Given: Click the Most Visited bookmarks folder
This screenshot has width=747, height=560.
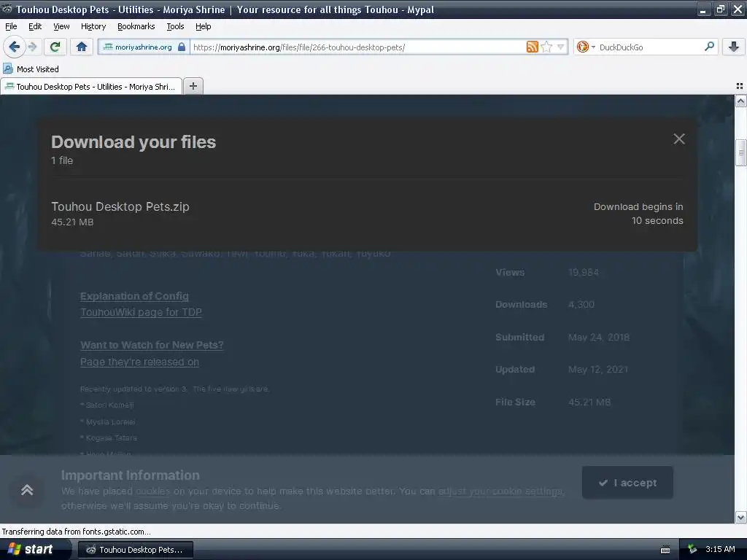Looking at the screenshot, I should [31, 69].
